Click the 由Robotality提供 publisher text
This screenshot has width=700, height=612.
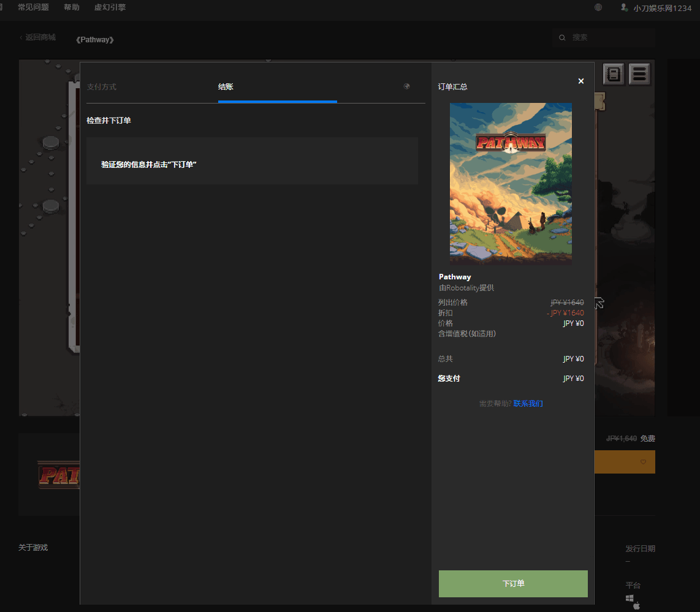[x=466, y=288]
